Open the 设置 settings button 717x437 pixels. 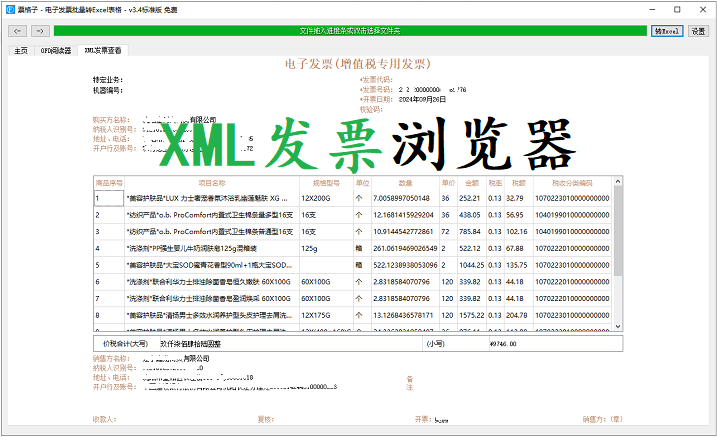click(698, 31)
